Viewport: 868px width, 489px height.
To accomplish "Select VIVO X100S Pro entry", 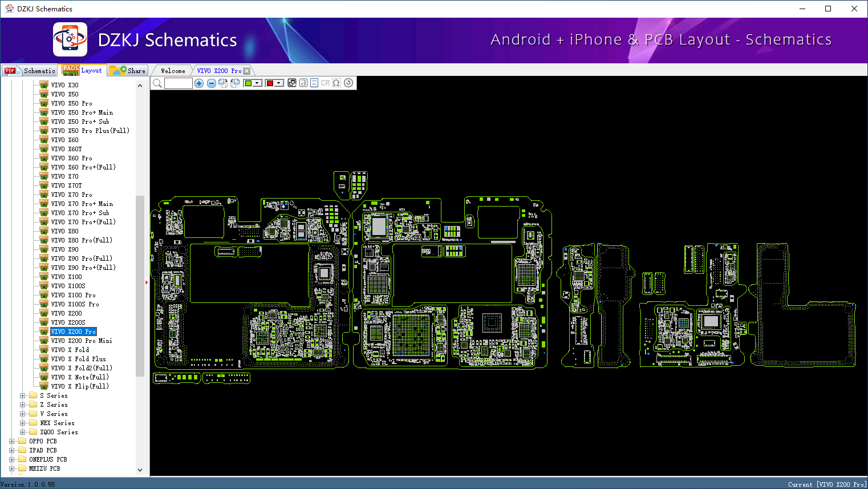I will pyautogui.click(x=75, y=304).
